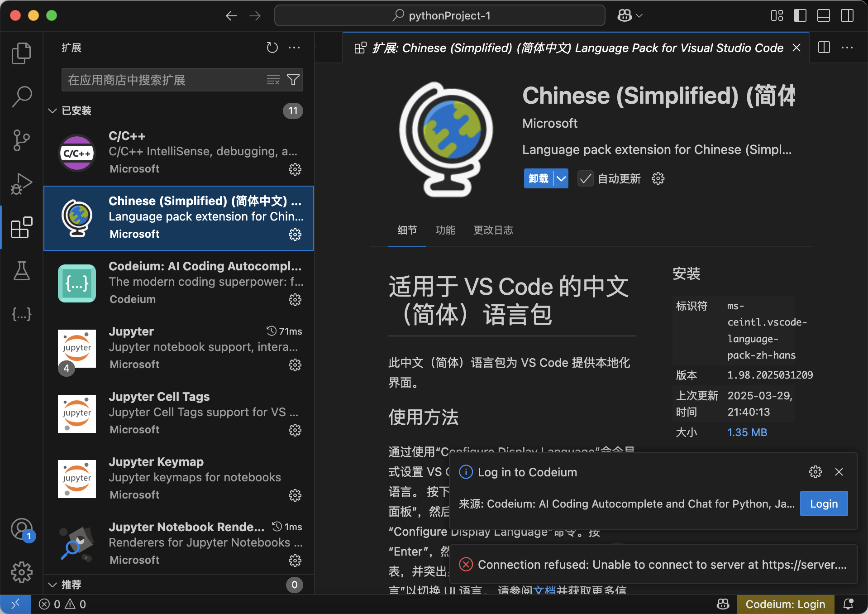Open the Testing flask view
Screen dimensions: 868x614
(x=21, y=270)
